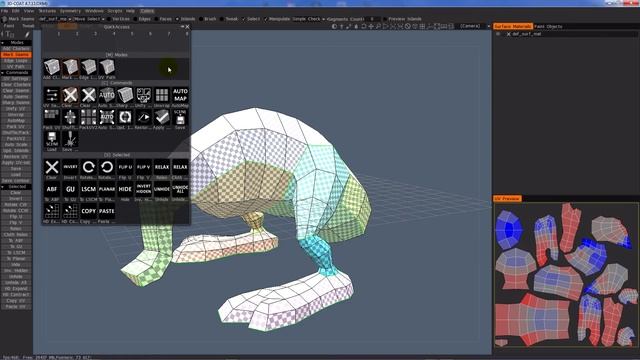Open Move Select dropdown
Image resolution: width=640 pixels, height=360 pixels.
click(89, 19)
